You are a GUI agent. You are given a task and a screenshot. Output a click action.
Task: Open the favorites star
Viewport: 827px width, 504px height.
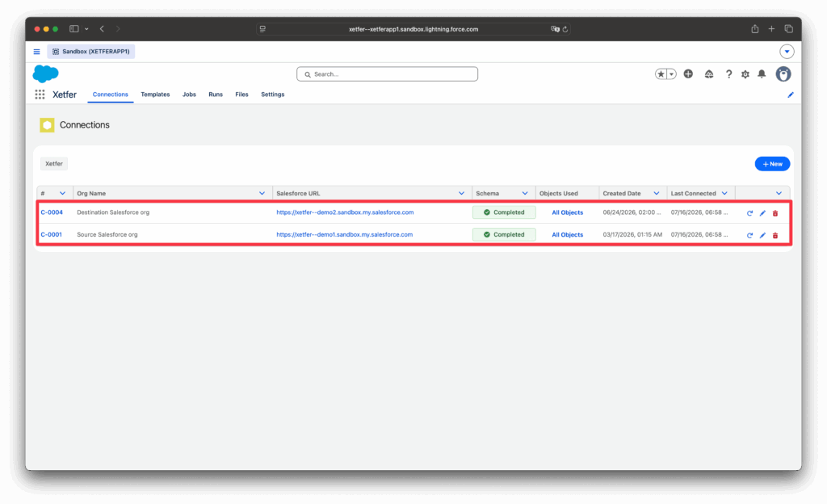(661, 74)
